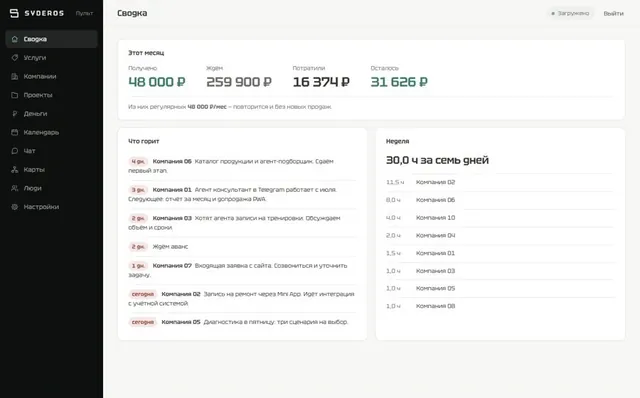Select the Услуги tag icon

[x=15, y=58]
